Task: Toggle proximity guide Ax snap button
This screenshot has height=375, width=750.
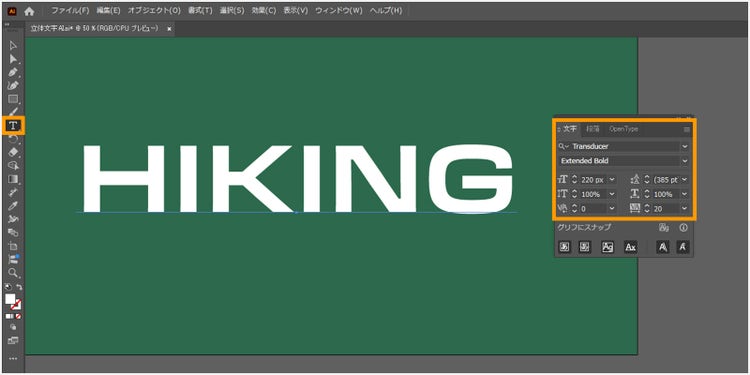Action: [x=631, y=247]
